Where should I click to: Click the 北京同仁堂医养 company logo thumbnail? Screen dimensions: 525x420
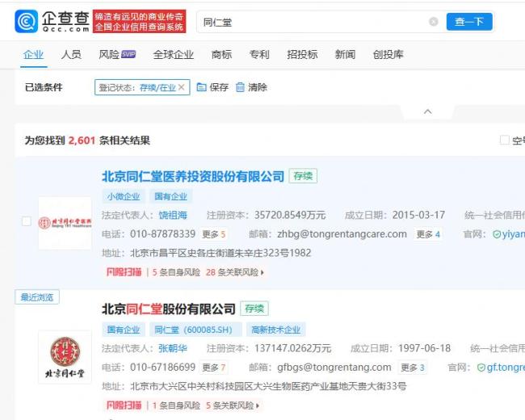click(65, 223)
